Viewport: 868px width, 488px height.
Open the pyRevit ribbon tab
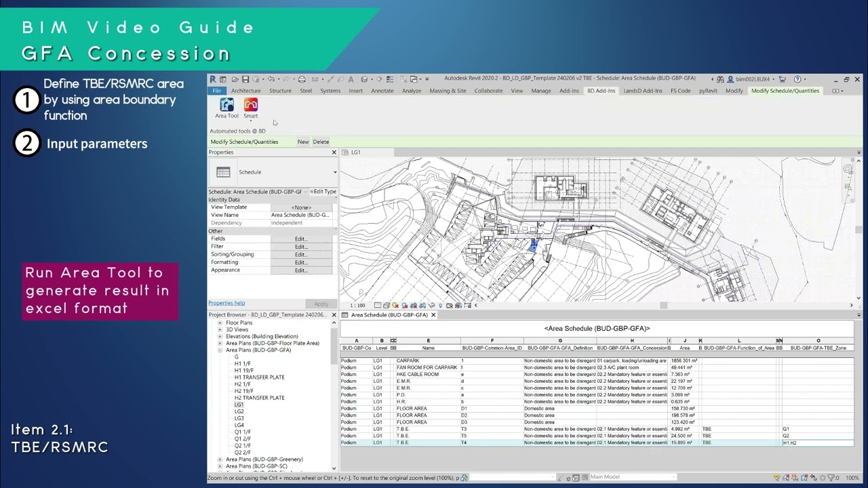(708, 91)
